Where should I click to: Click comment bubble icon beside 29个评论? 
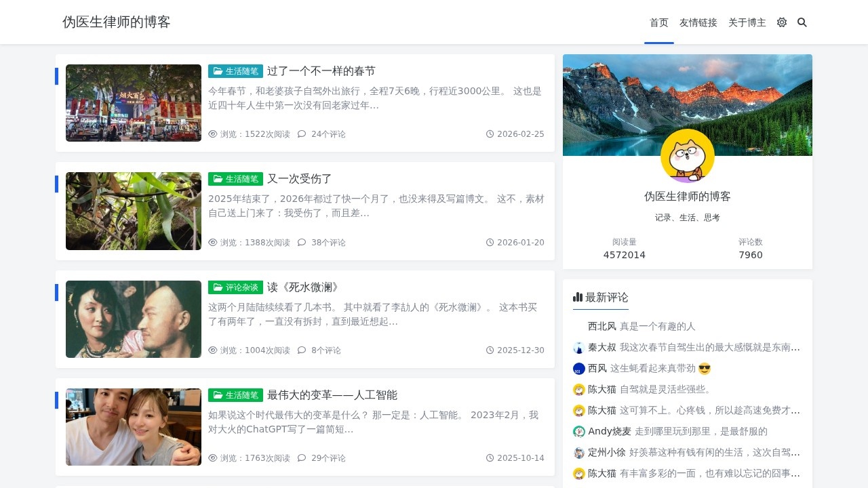(x=302, y=458)
